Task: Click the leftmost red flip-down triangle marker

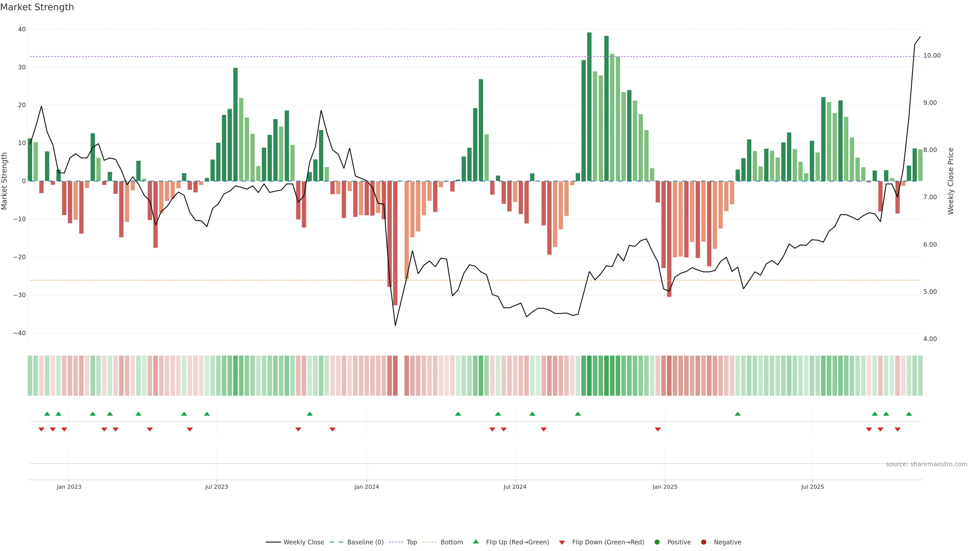Action: [x=41, y=429]
